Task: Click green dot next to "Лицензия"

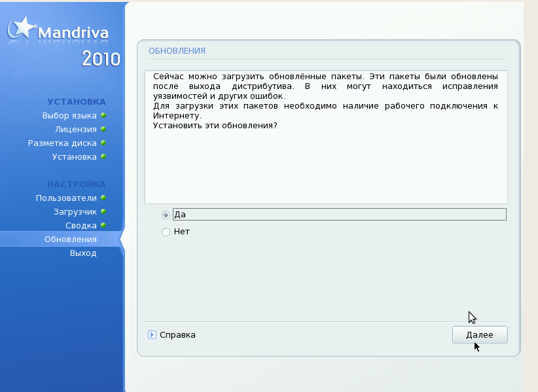Action: [x=103, y=130]
